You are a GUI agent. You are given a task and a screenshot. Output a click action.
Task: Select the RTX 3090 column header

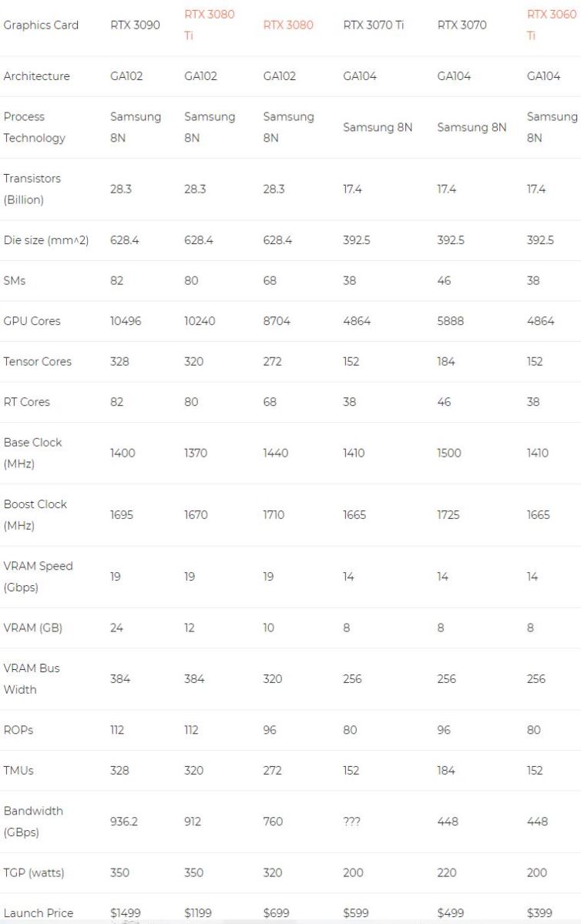[135, 25]
